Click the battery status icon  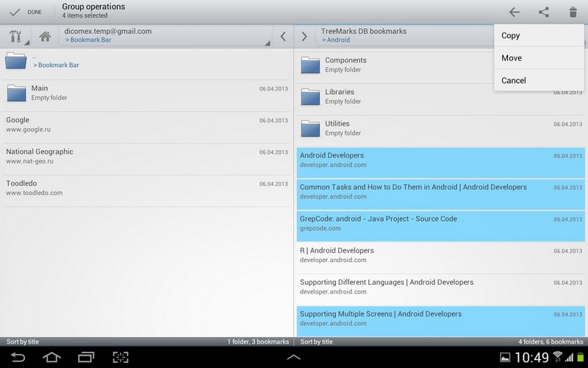coord(581,357)
